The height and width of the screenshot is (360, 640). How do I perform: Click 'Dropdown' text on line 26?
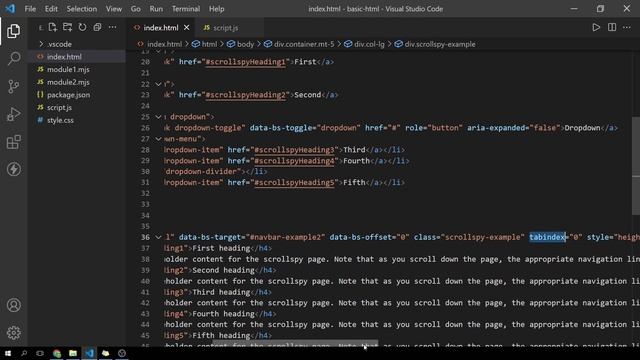coord(582,128)
